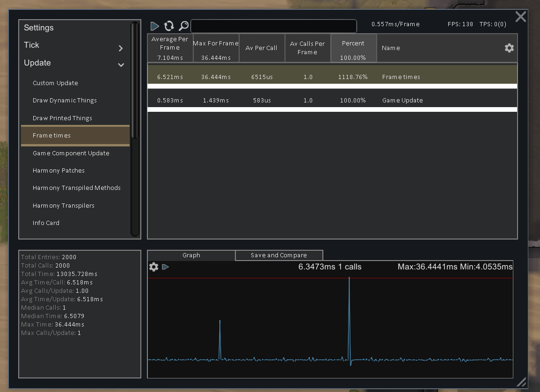Click the magnifying glass search icon

[184, 26]
